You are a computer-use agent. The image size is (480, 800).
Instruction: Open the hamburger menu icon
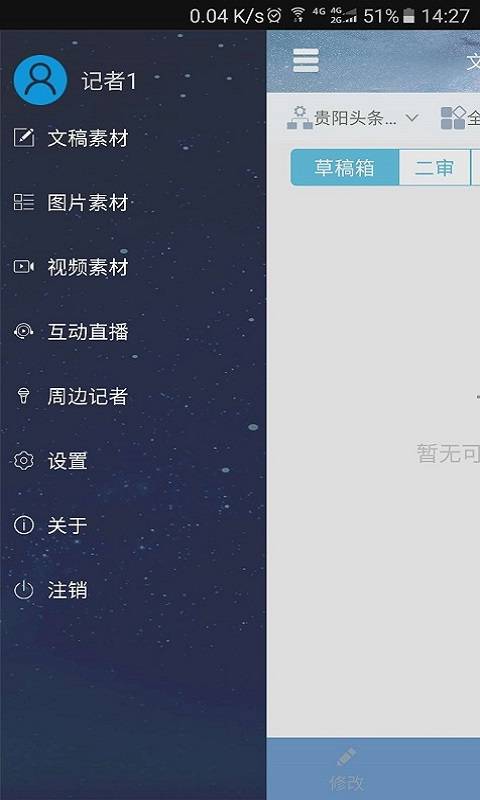click(x=306, y=61)
